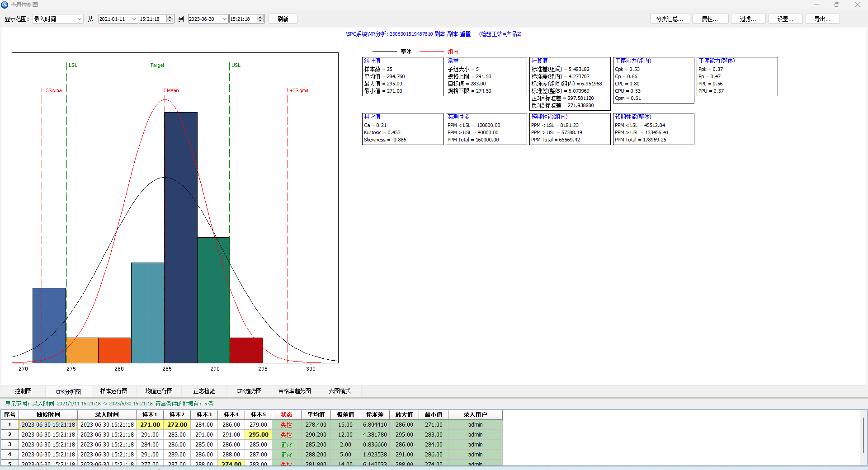868x470 pixels.
Task: Click the orange histogram bar
Action: click(x=82, y=350)
